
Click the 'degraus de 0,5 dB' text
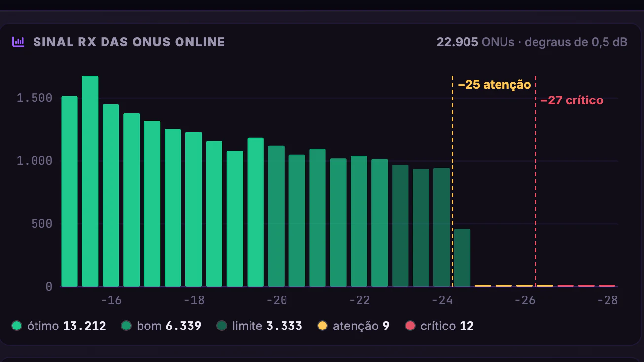pyautogui.click(x=576, y=42)
